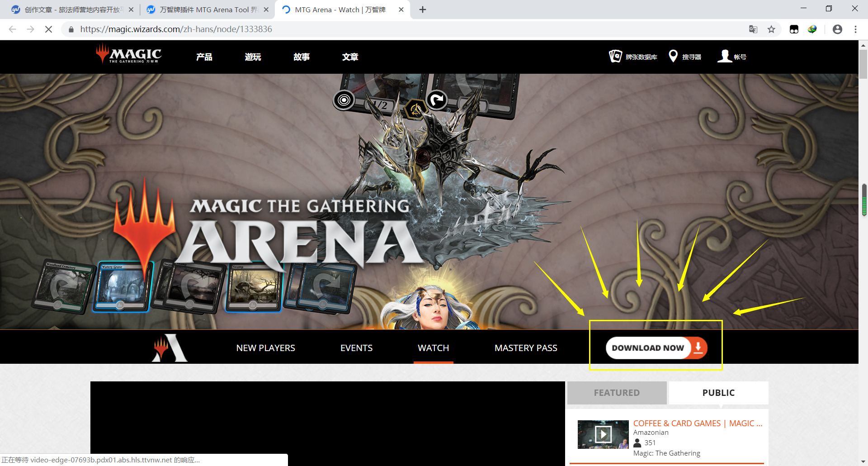Click the streamer name Amazonian
Screen dimensions: 868x466
tap(651, 433)
